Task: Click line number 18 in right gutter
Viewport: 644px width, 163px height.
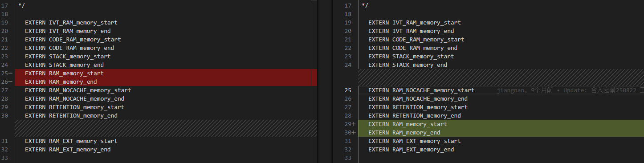Action: tap(348, 14)
